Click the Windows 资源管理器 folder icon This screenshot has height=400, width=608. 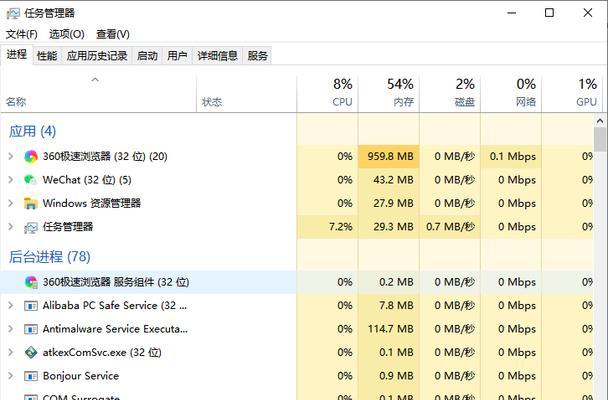tap(31, 203)
